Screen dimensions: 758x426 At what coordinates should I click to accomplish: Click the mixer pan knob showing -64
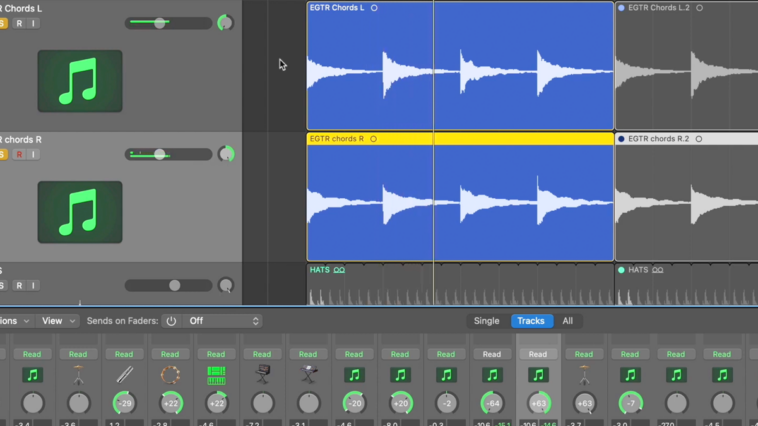coord(492,403)
